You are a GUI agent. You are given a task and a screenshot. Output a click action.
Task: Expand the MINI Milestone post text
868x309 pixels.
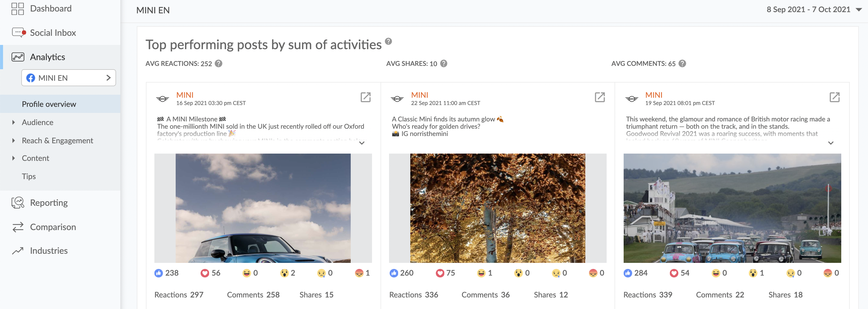click(362, 143)
